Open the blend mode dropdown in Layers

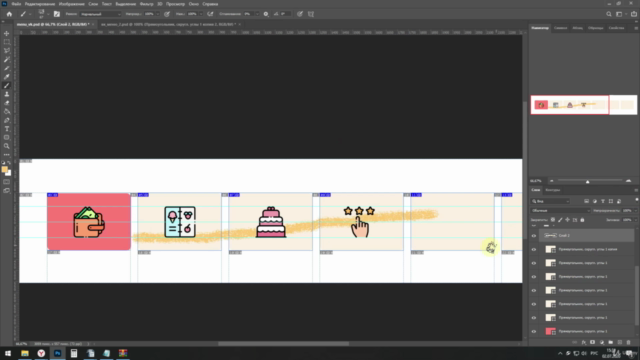point(560,211)
